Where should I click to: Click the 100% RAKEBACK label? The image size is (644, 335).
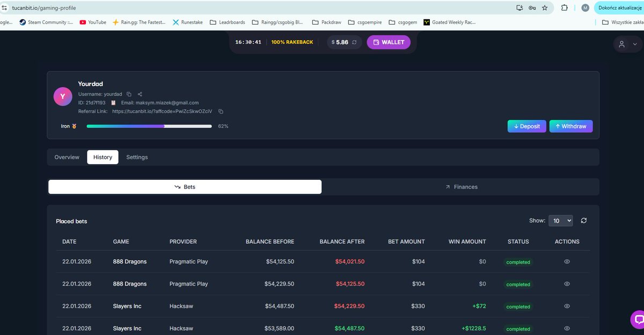[x=292, y=42]
